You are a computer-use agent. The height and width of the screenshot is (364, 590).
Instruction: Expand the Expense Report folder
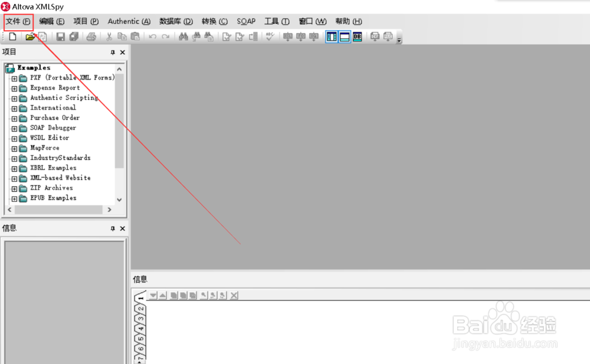pyautogui.click(x=14, y=89)
